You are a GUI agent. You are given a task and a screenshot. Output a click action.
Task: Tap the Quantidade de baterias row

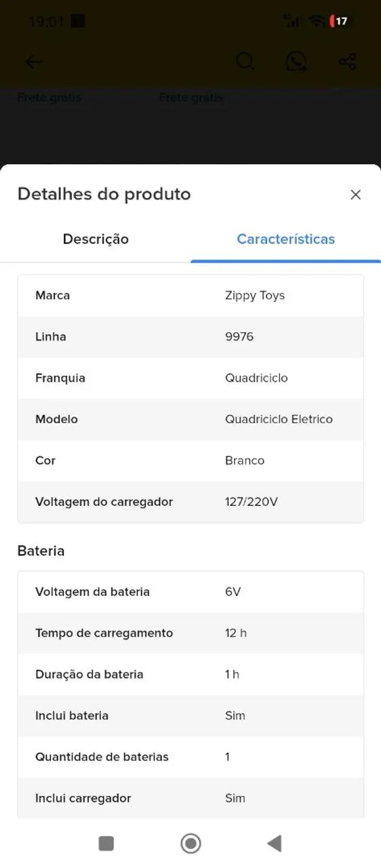(190, 757)
